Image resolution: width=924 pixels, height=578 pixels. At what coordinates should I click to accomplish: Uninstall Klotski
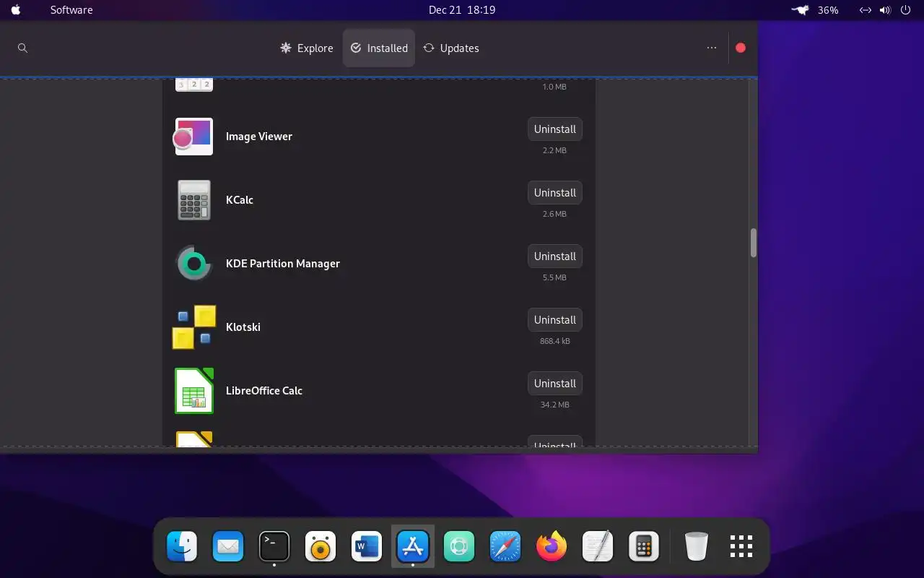point(555,320)
